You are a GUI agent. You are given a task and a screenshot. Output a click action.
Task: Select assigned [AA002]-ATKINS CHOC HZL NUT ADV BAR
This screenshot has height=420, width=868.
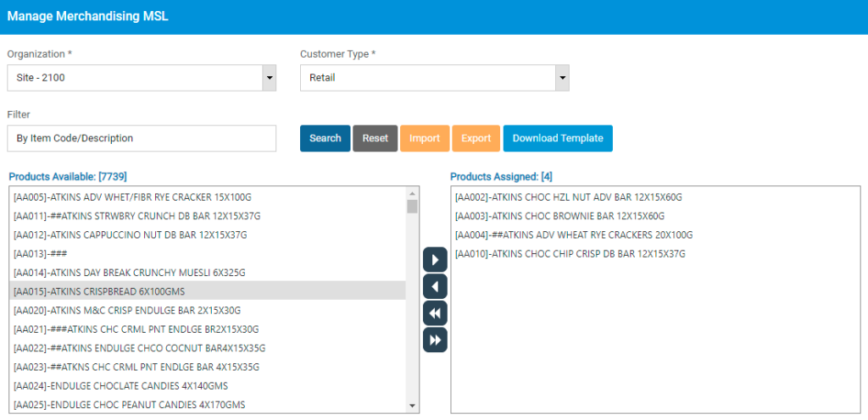tap(655, 196)
